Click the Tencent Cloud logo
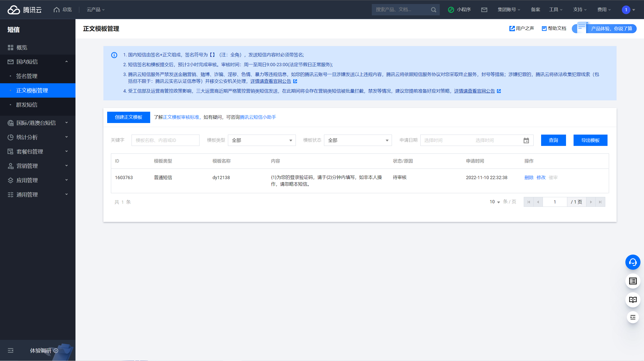Image resolution: width=644 pixels, height=361 pixels. pyautogui.click(x=24, y=10)
